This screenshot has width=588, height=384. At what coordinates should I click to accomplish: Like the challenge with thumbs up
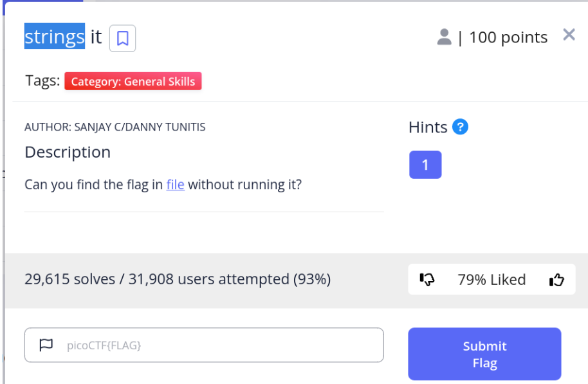pos(556,280)
